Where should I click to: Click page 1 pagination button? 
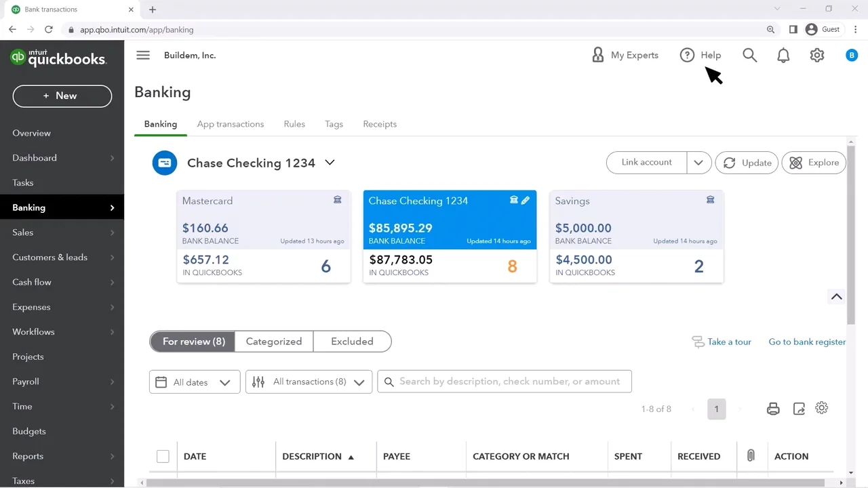(716, 409)
